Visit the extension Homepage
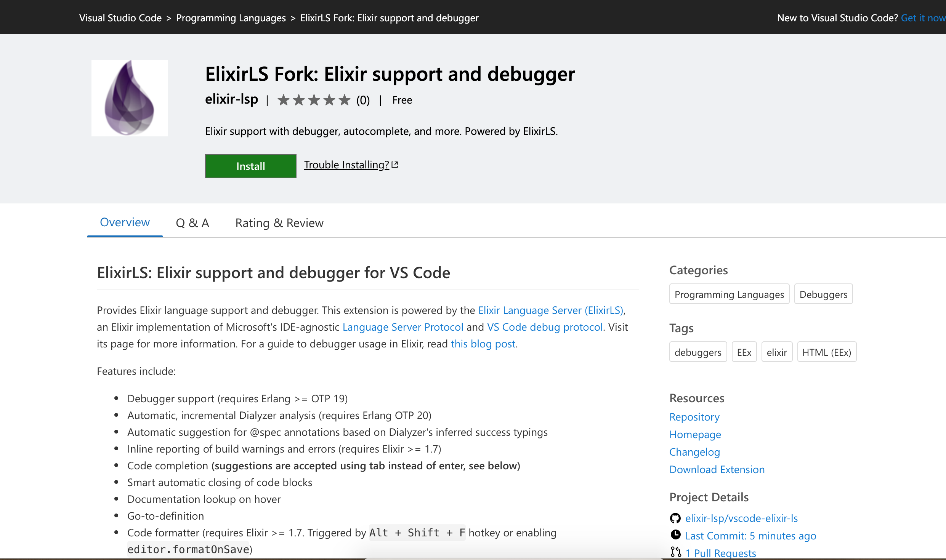The image size is (946, 560). tap(695, 434)
